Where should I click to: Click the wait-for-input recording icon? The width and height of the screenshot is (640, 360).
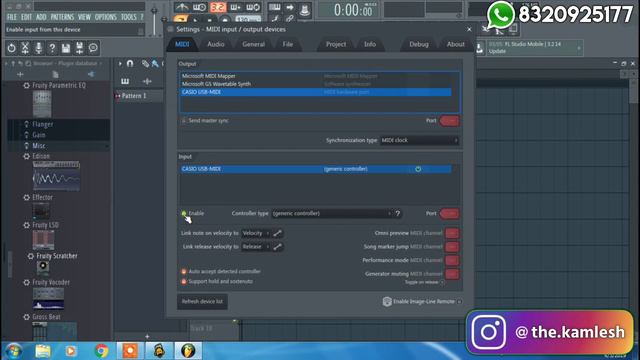pyautogui.click(x=199, y=7)
